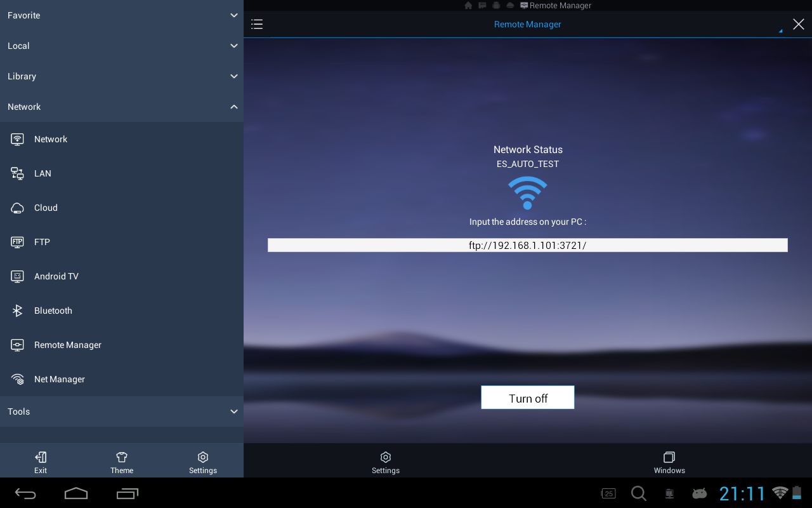Turn off the remote manager service
The height and width of the screenshot is (508, 812).
pos(527,398)
